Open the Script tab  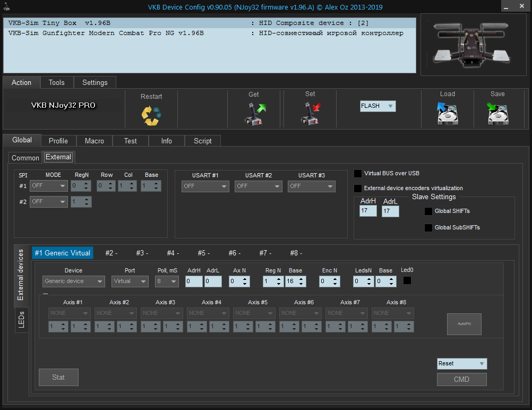pyautogui.click(x=203, y=141)
